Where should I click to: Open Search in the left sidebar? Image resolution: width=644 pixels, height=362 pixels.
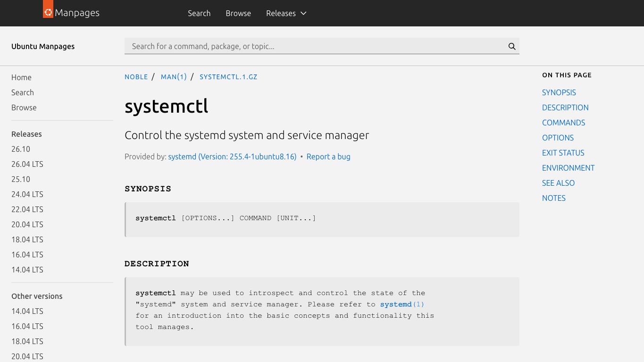[x=23, y=92]
